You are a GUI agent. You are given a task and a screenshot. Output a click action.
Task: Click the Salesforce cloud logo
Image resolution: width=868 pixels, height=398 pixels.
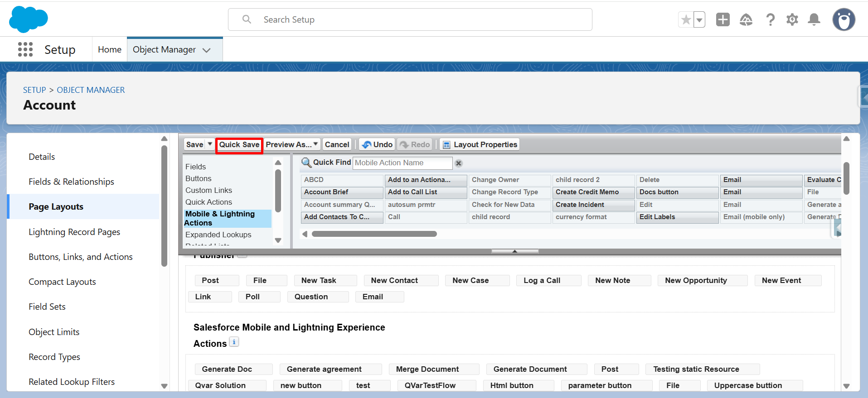[x=28, y=19]
